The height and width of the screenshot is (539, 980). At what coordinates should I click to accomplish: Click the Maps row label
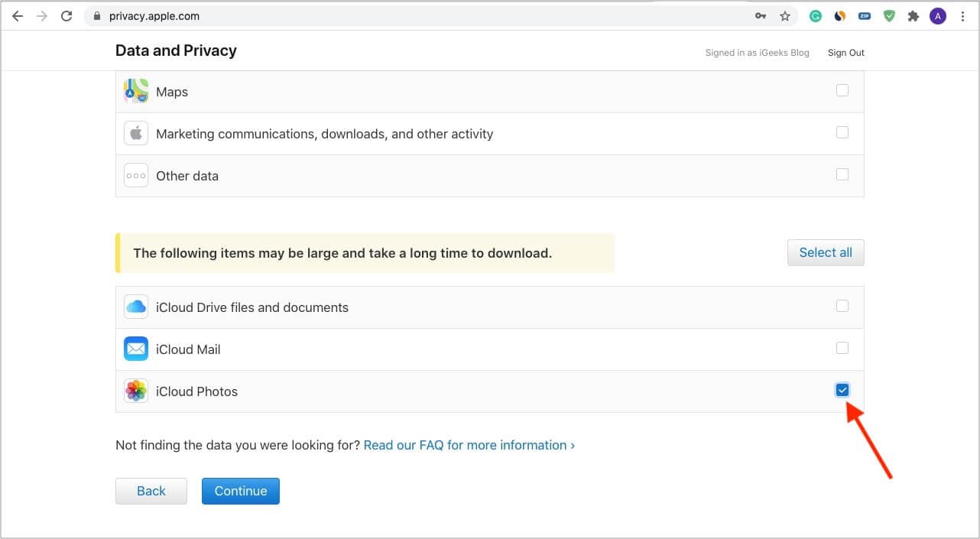pyautogui.click(x=172, y=92)
